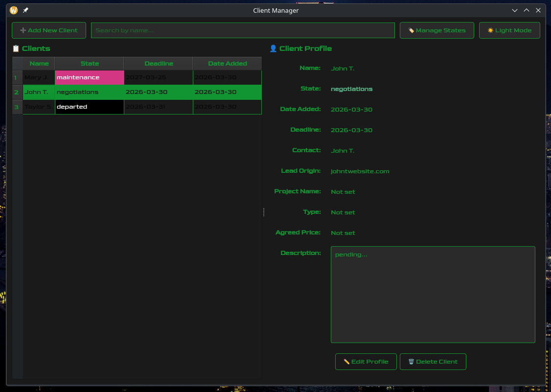Click the person icon beside Client Profile
551x392 pixels.
273,48
